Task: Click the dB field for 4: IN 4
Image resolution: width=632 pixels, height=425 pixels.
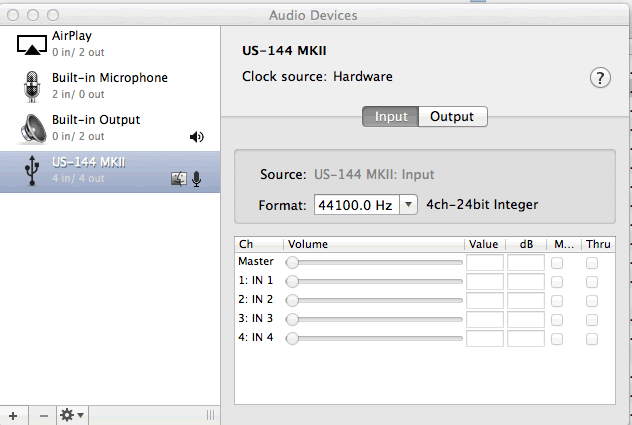Action: (x=526, y=339)
